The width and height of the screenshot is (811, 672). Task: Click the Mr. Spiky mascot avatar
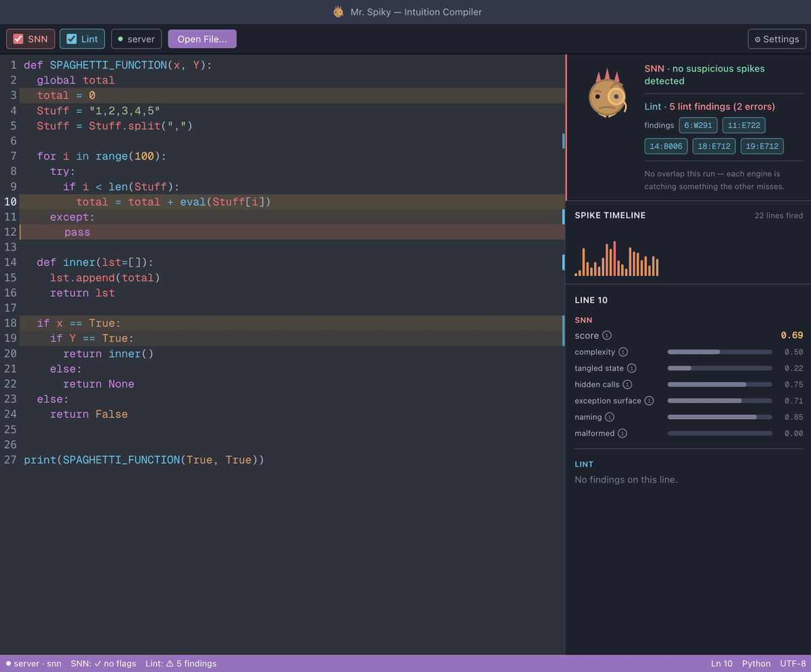click(607, 95)
